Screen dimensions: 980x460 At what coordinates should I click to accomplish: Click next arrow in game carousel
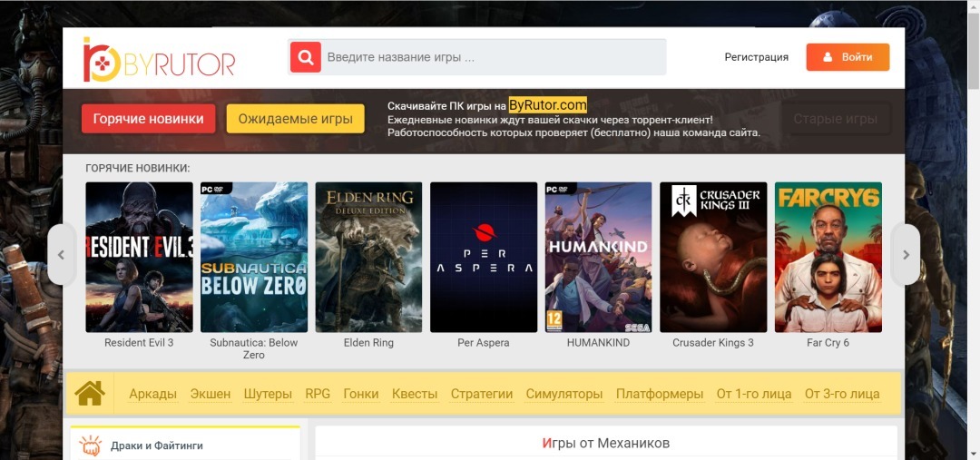pos(906,255)
